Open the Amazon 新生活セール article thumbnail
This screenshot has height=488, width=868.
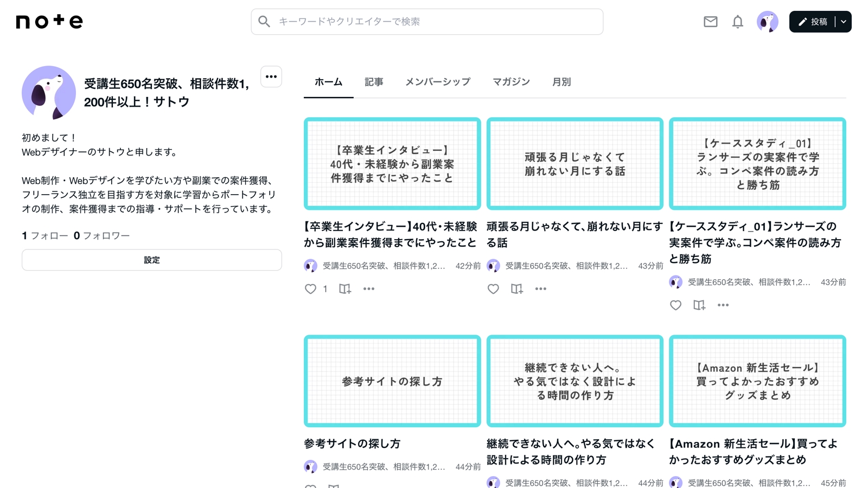coord(757,381)
